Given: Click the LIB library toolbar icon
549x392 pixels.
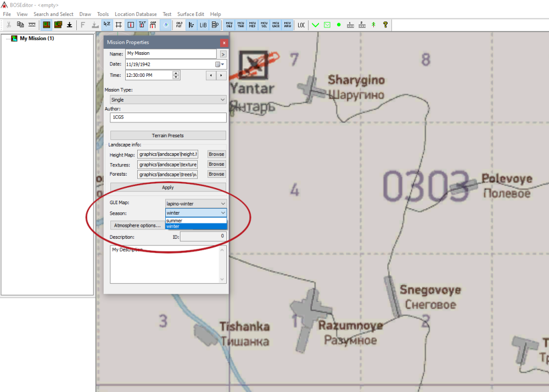Looking at the screenshot, I should 203,25.
